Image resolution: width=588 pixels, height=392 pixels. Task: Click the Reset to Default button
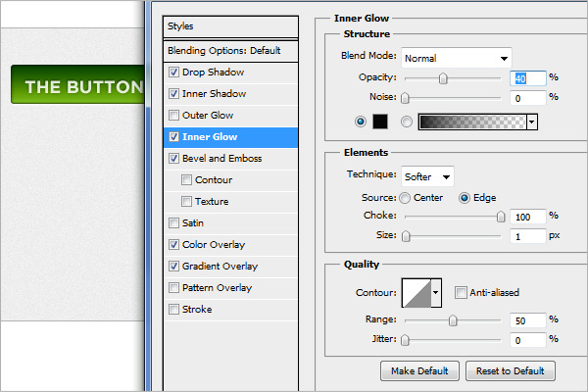click(510, 371)
